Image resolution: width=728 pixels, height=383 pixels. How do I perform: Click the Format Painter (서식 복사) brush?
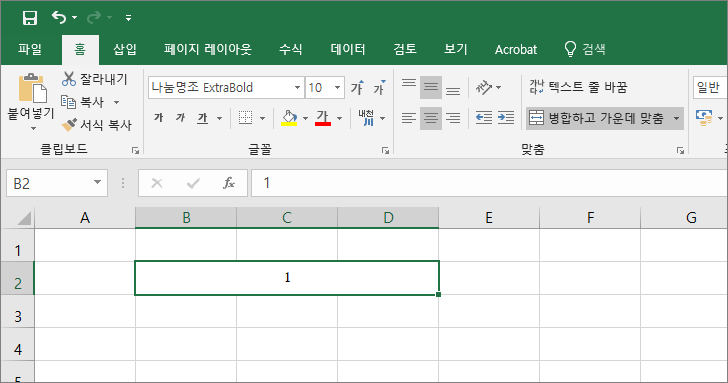97,124
